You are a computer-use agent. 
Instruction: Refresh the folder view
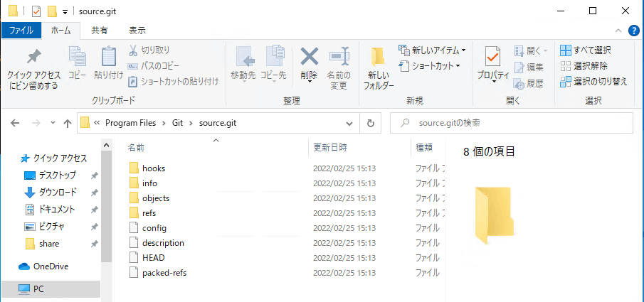pos(371,123)
